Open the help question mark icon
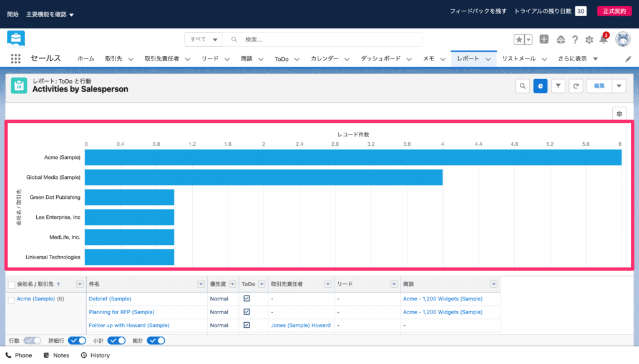Image resolution: width=639 pixels, height=364 pixels. point(575,39)
